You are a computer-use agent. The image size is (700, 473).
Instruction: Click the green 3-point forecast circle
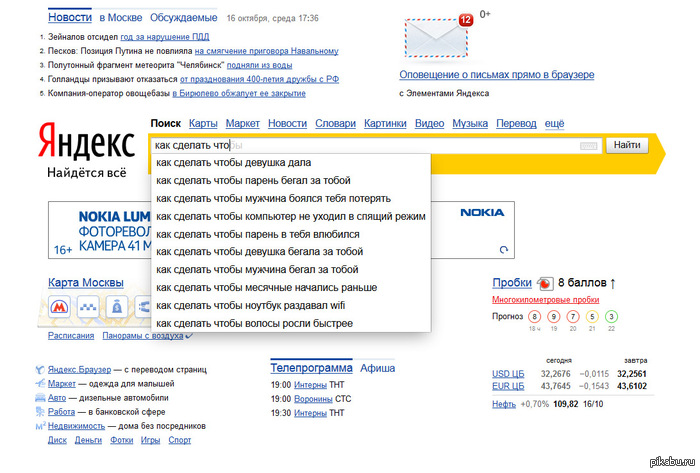[x=610, y=317]
